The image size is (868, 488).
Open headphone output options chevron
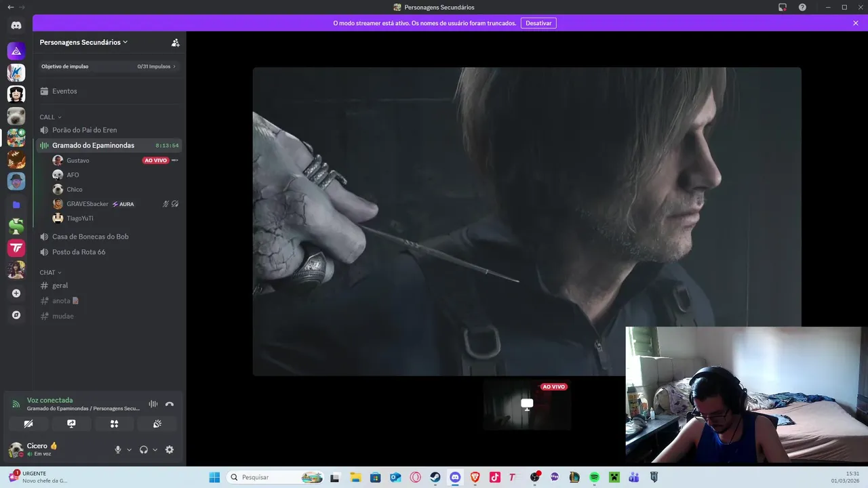click(155, 449)
